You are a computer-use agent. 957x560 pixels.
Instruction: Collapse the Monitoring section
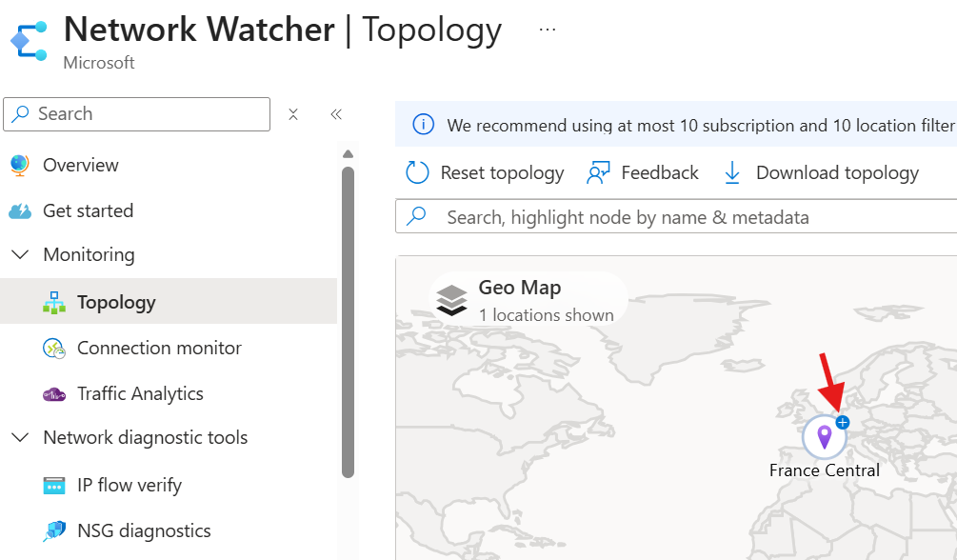20,254
